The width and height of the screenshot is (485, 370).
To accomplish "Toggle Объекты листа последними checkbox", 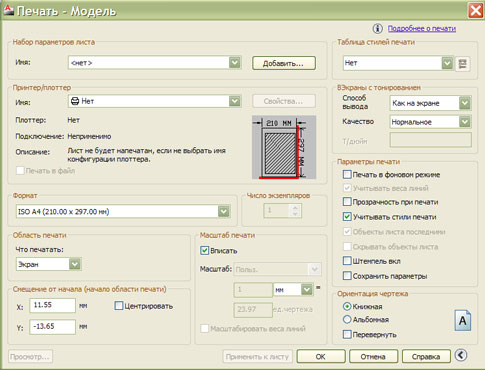I will coord(347,231).
